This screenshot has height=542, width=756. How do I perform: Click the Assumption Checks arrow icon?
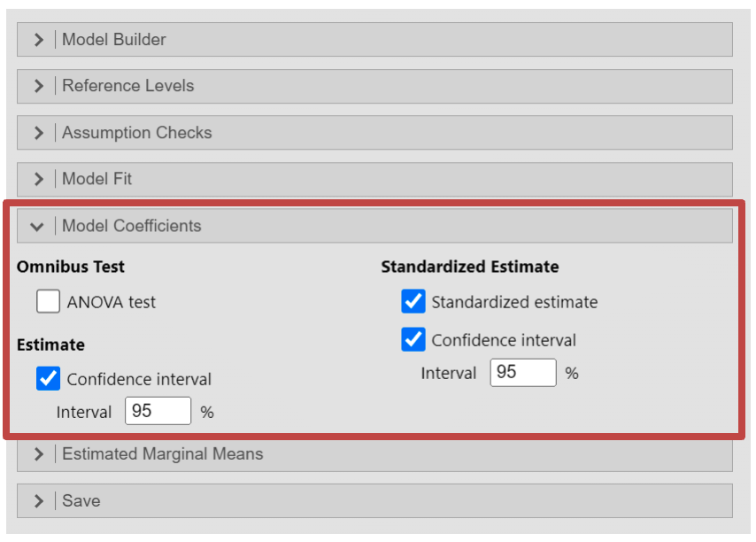click(x=38, y=133)
